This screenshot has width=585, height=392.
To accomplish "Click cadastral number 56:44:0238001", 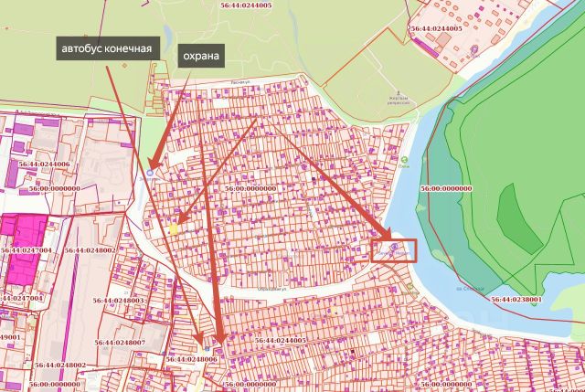I will coord(516,299).
